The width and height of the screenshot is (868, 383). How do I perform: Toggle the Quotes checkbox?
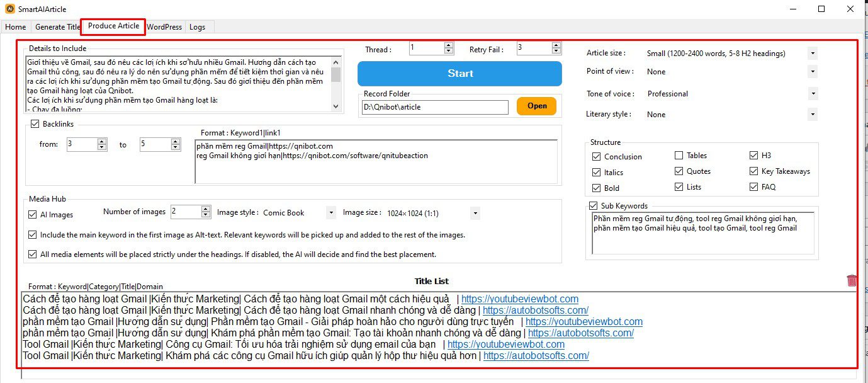679,171
